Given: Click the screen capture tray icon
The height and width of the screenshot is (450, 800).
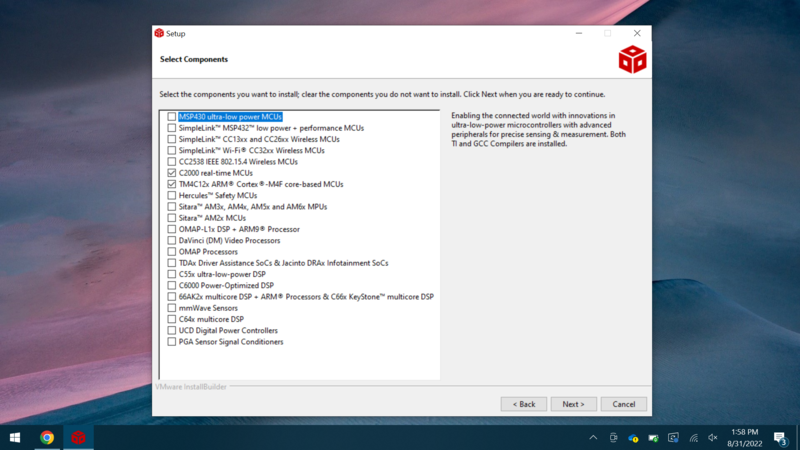Looking at the screenshot, I should [673, 438].
